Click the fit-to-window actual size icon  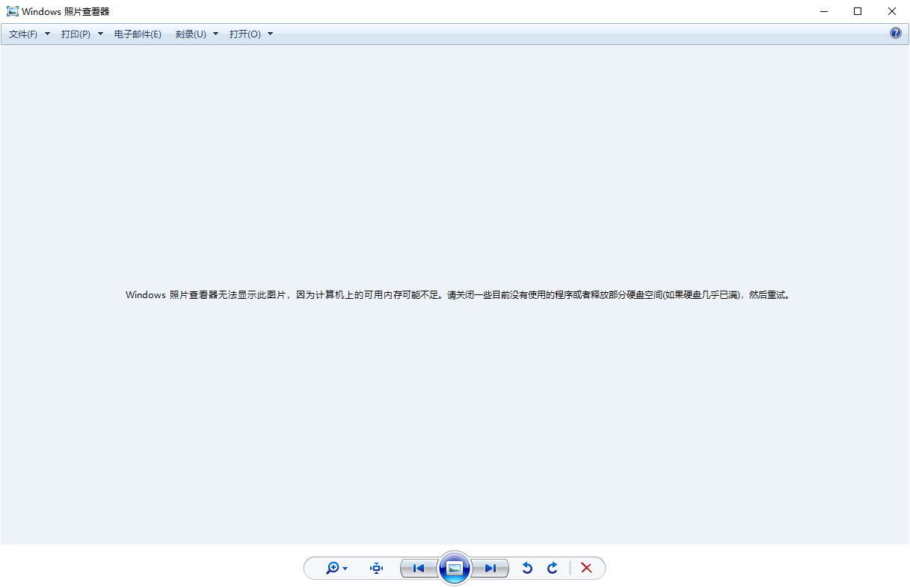point(376,569)
